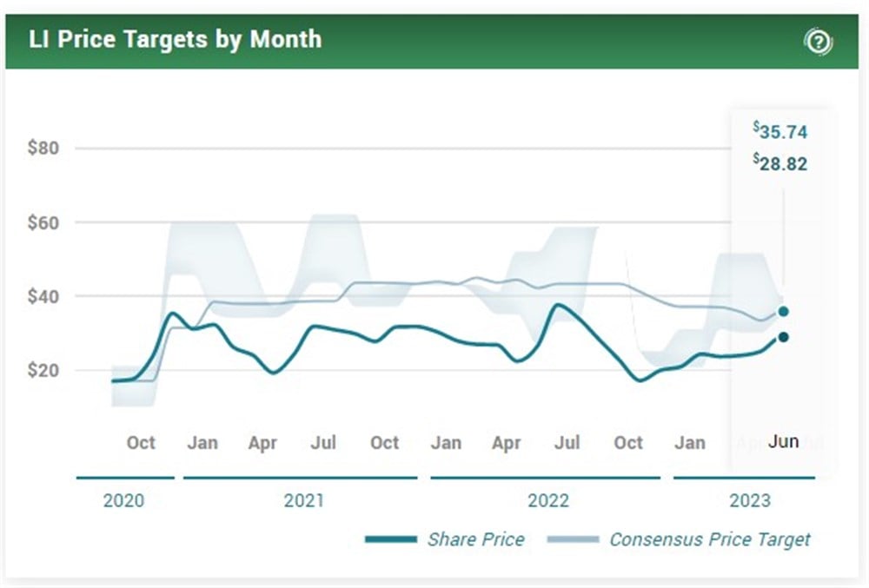Screen dimensions: 869x588
Task: Select the 2022 year label
Action: (x=548, y=500)
